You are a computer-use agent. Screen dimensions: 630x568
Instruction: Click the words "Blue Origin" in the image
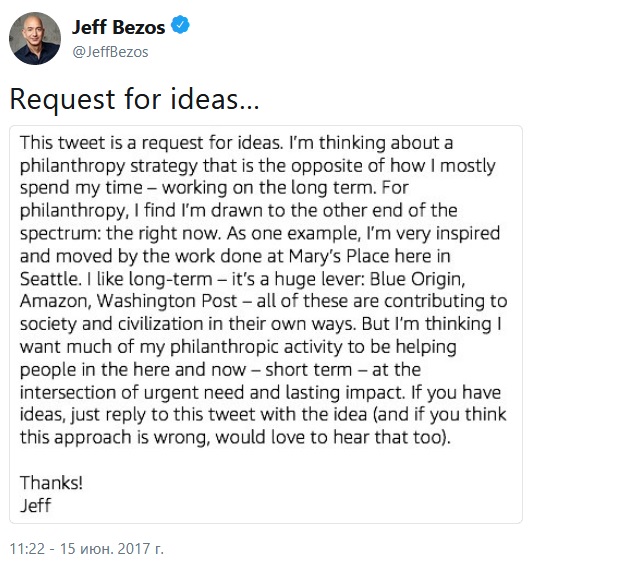coord(438,278)
